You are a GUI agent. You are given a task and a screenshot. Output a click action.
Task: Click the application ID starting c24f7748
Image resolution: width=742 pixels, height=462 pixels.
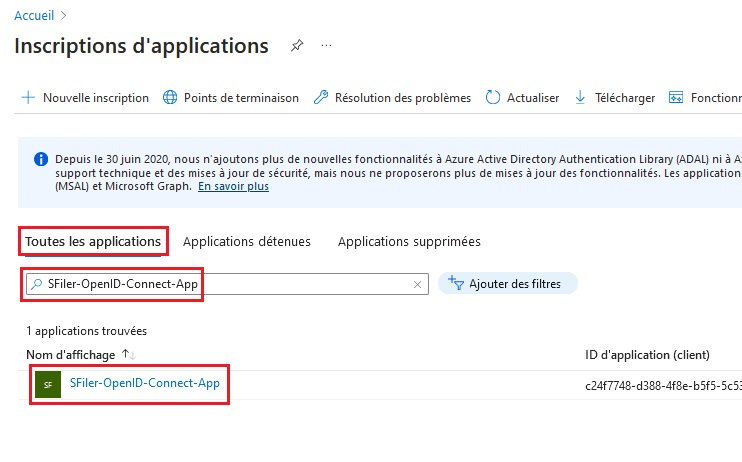tap(663, 386)
